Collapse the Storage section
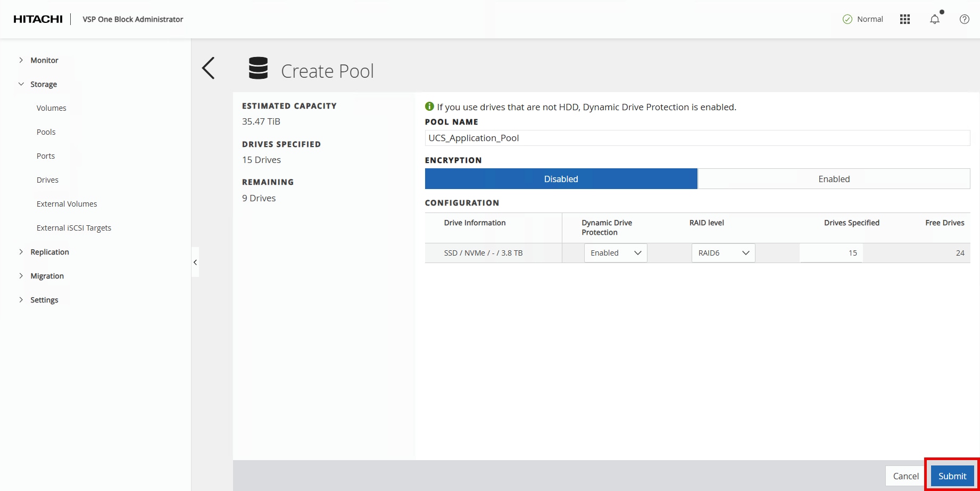 click(43, 84)
